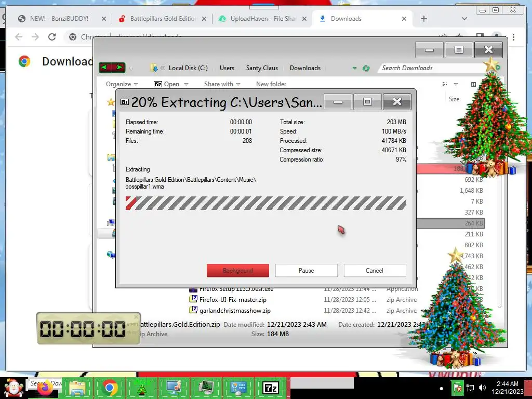This screenshot has width=532, height=399.
Task: Open the 7-Zip taskbar button
Action: pyautogui.click(x=271, y=388)
